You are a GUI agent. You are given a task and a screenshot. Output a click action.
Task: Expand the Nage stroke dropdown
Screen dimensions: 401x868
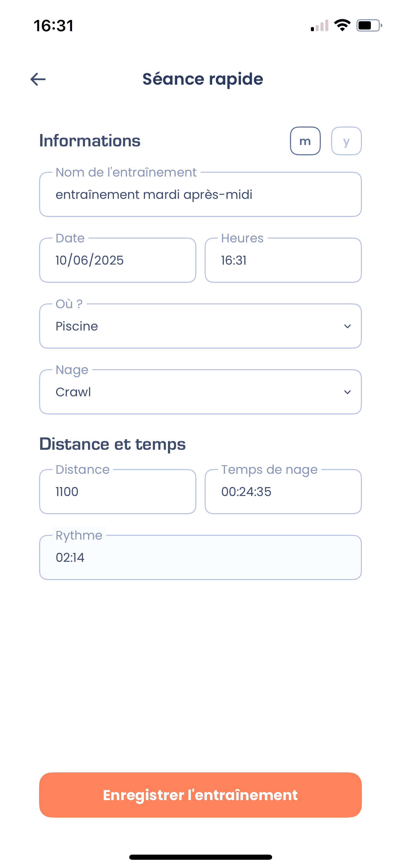(200, 392)
